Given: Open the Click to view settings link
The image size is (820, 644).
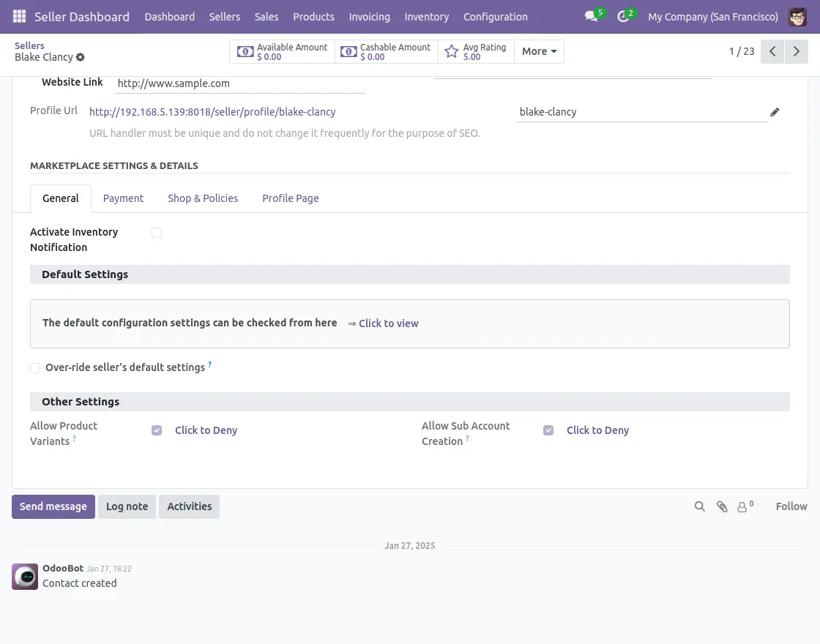Looking at the screenshot, I should click(x=388, y=323).
